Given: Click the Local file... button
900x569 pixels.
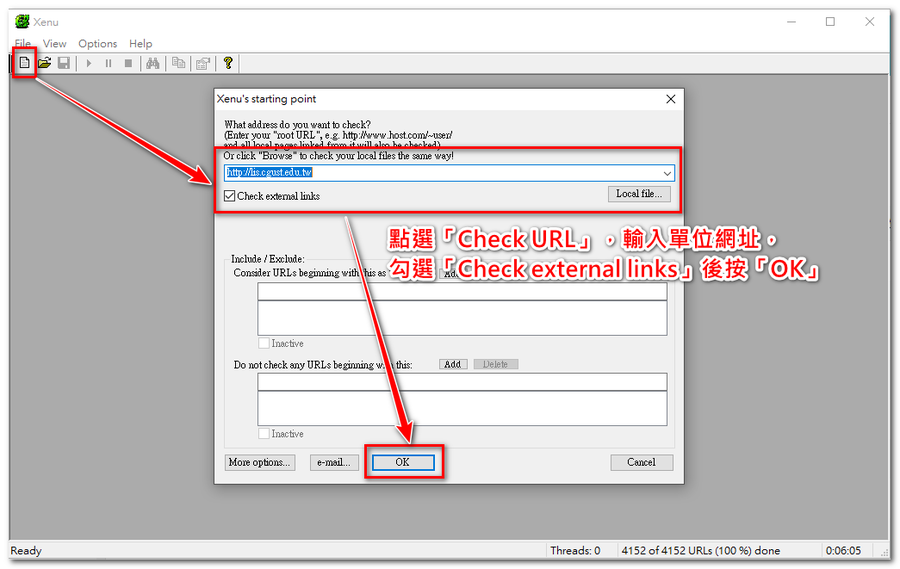Looking at the screenshot, I should coord(639,194).
